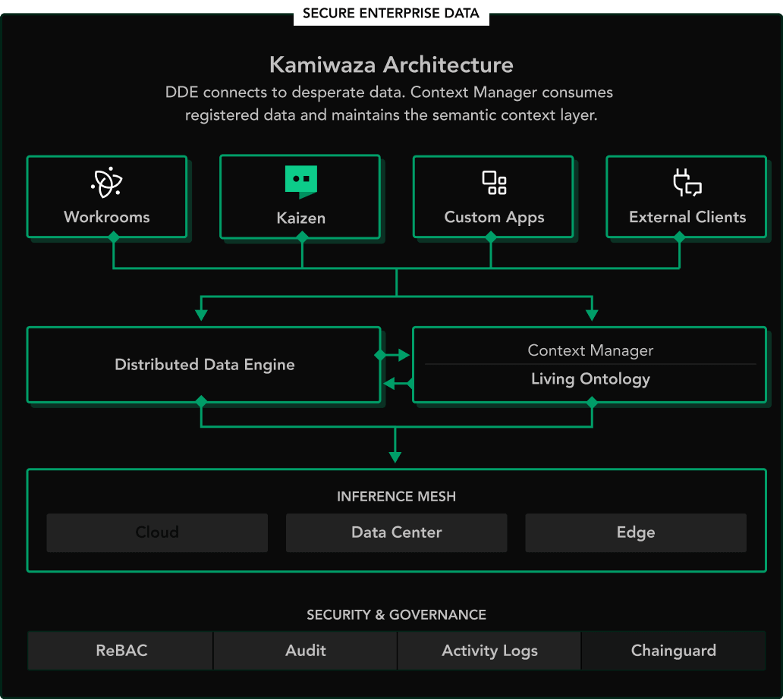Select the Custom Apps label
This screenshot has height=700, width=783.
click(495, 217)
